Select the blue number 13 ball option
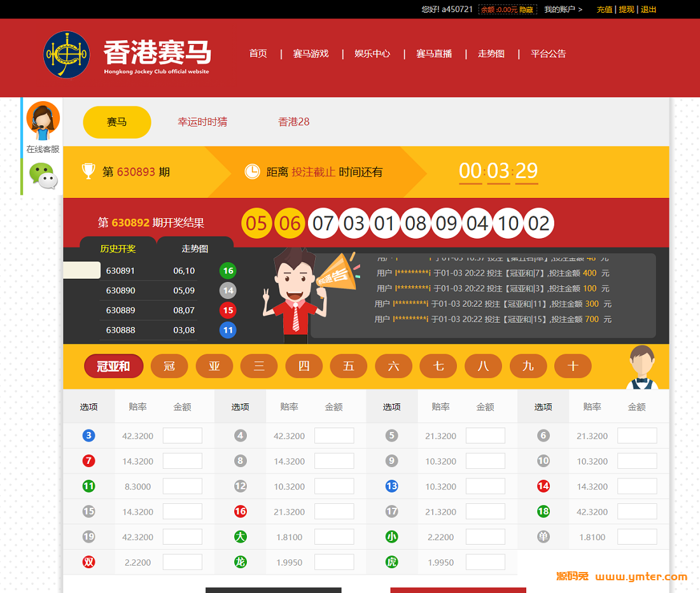This screenshot has width=700, height=593. point(391,486)
